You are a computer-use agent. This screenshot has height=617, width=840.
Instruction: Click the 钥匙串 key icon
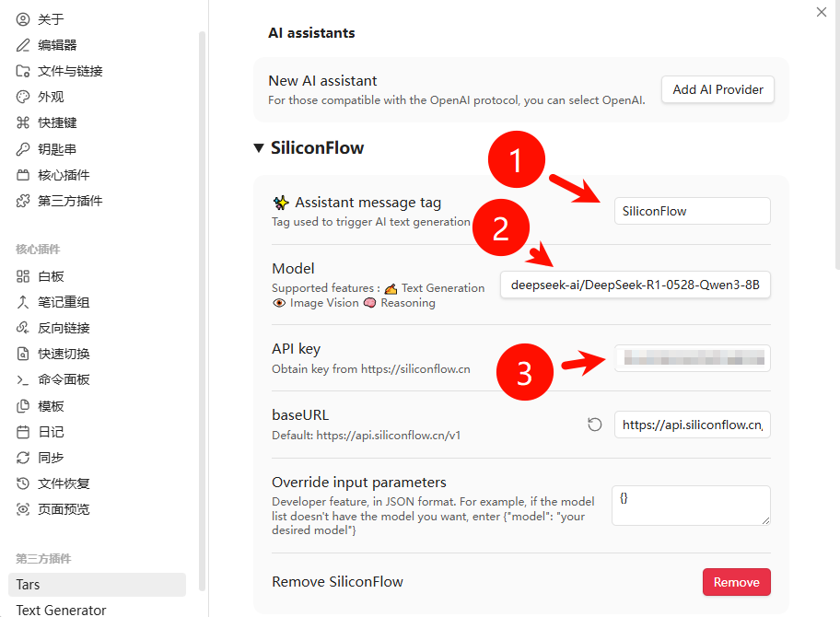[x=22, y=149]
